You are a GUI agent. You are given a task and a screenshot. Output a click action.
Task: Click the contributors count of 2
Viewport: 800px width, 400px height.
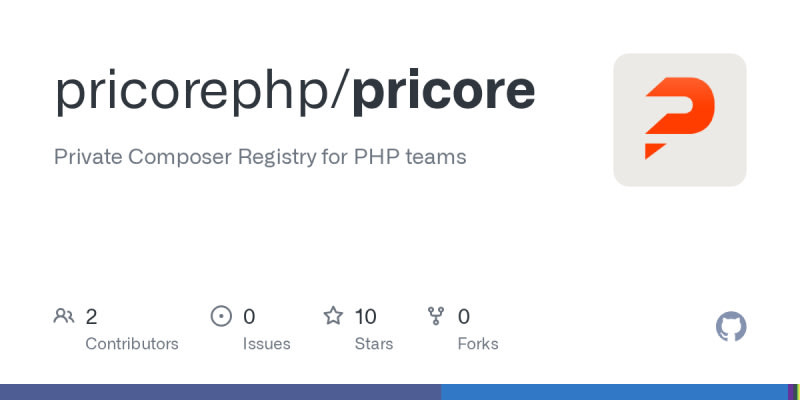click(91, 317)
